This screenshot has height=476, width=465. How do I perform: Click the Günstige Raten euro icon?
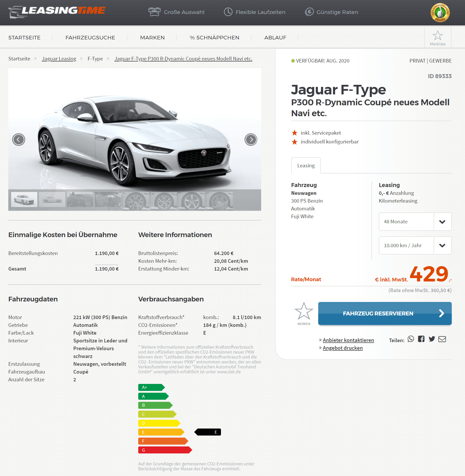click(309, 12)
